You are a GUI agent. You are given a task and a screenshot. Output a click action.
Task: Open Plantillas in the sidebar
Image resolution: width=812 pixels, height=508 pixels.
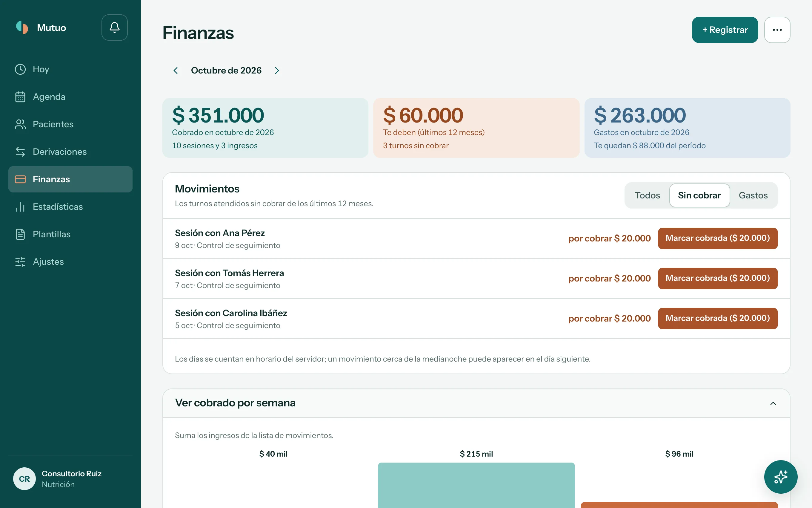pos(70,234)
